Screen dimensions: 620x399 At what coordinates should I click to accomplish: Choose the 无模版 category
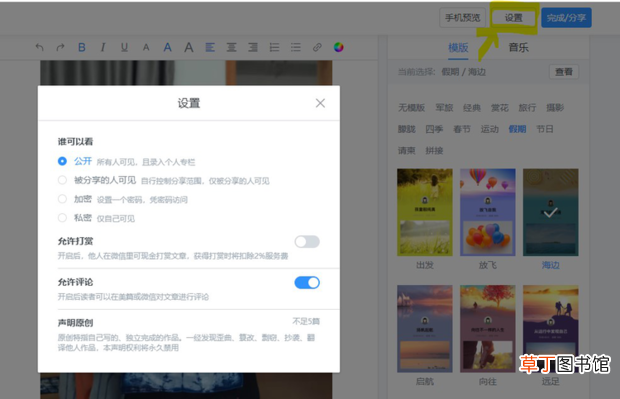(412, 108)
